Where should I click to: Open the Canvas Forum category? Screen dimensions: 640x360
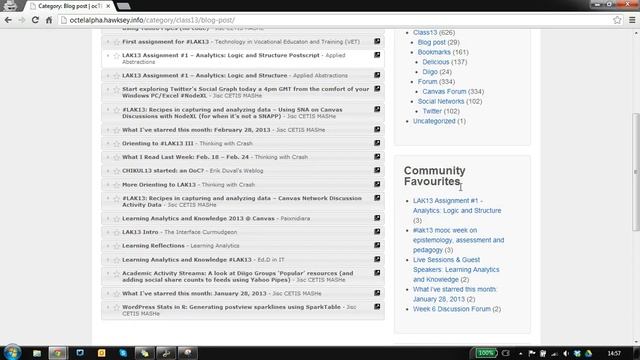tap(444, 91)
